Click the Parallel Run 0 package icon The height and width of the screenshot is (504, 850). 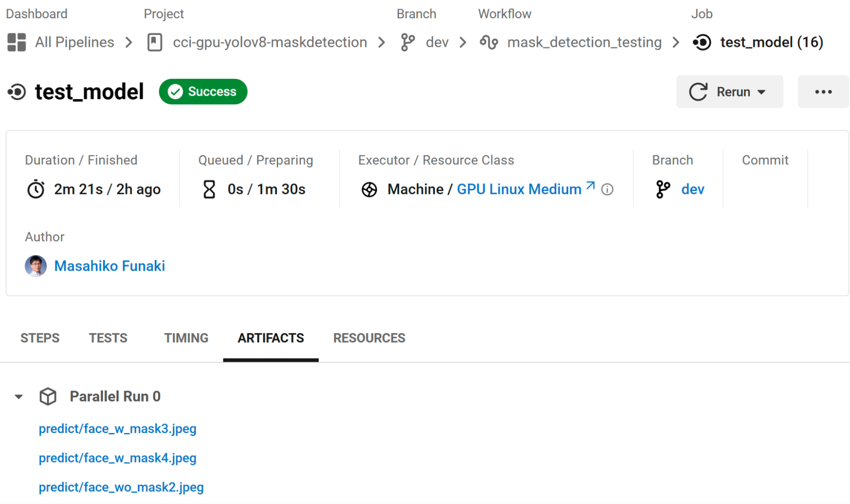click(x=48, y=396)
